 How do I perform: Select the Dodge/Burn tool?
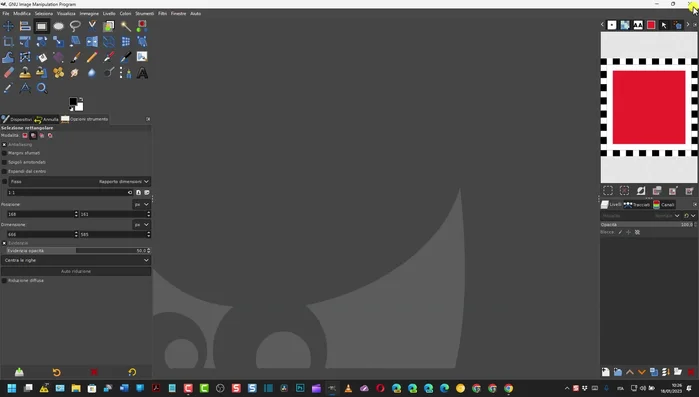[x=108, y=73]
